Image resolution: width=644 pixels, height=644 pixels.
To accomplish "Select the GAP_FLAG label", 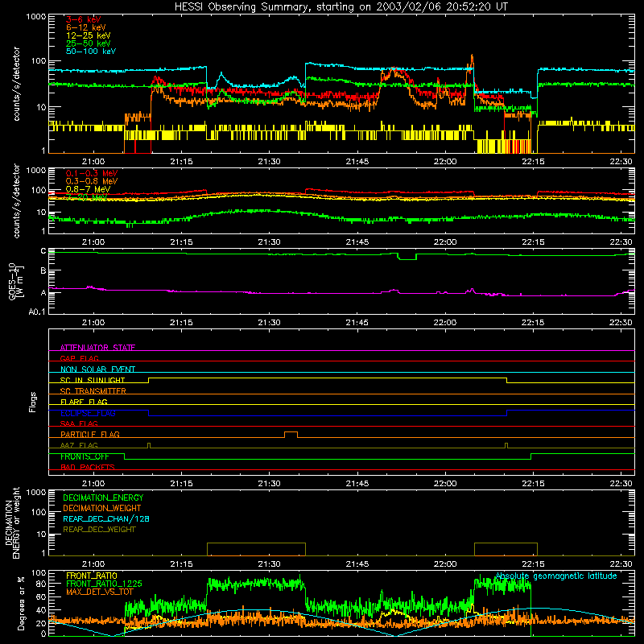I will 79,358.
